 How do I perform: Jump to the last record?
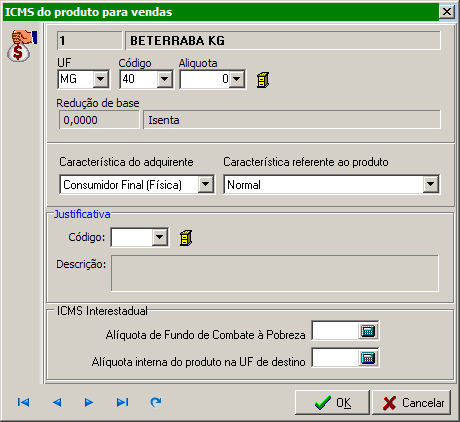pos(122,402)
